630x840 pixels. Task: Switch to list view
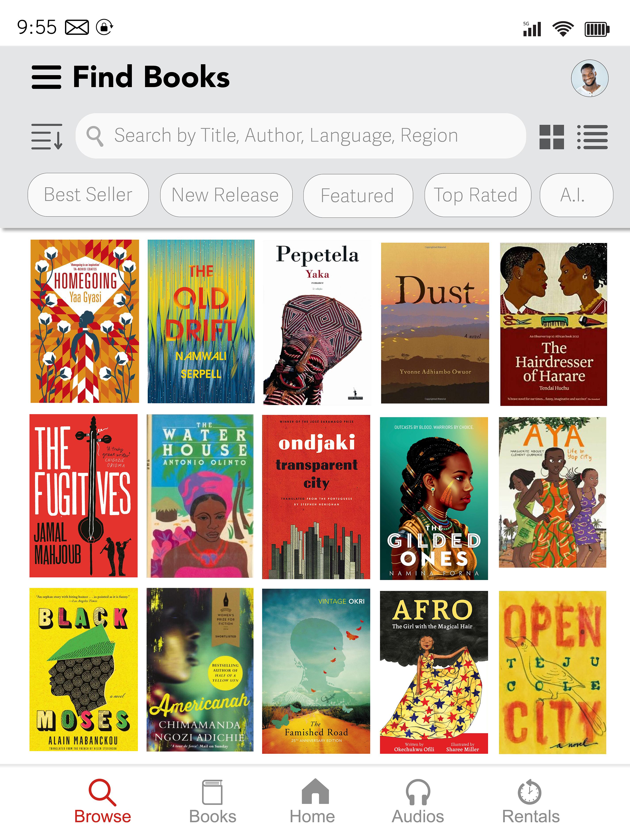pyautogui.click(x=592, y=137)
